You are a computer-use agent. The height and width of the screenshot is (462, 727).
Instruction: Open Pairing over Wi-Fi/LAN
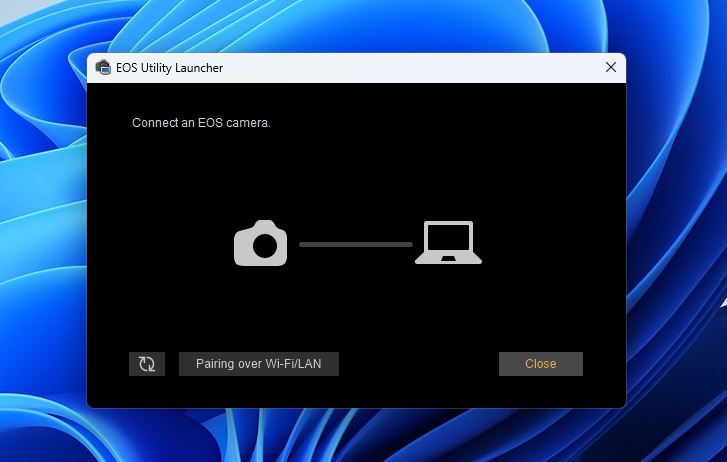(259, 364)
